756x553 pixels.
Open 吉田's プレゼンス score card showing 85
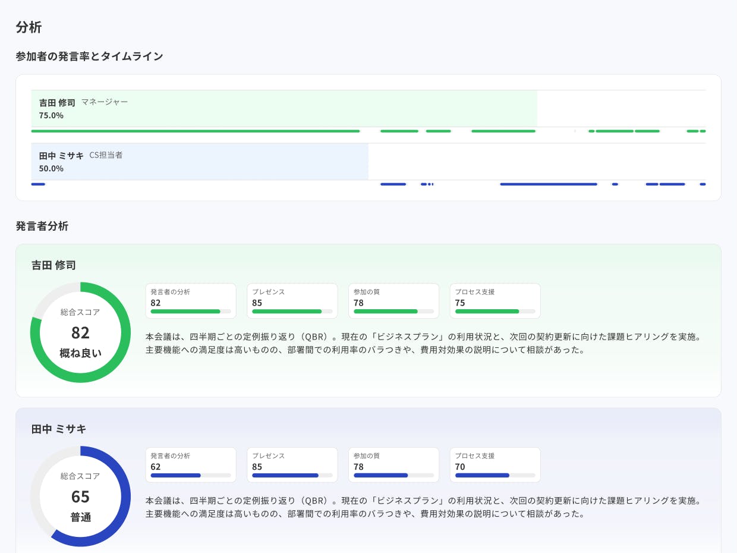pos(292,300)
